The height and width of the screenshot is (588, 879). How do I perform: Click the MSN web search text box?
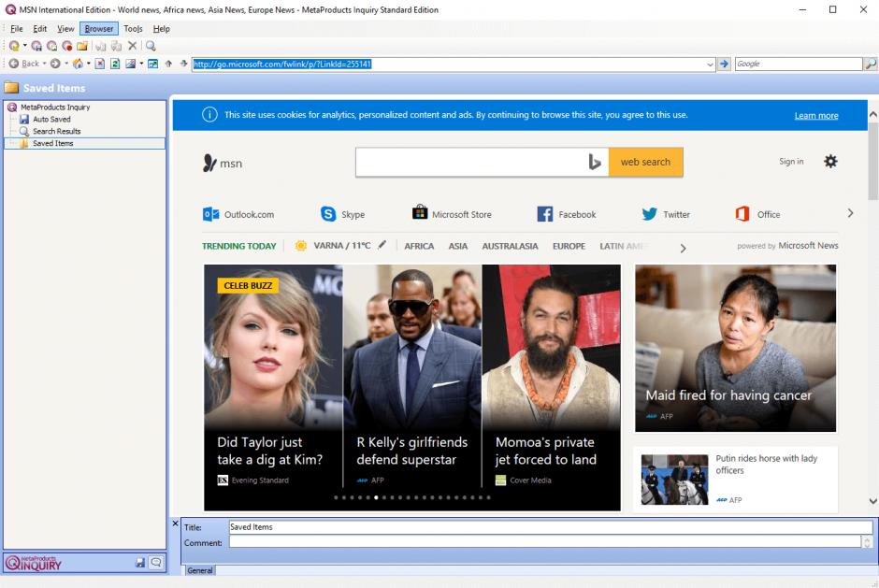(471, 163)
